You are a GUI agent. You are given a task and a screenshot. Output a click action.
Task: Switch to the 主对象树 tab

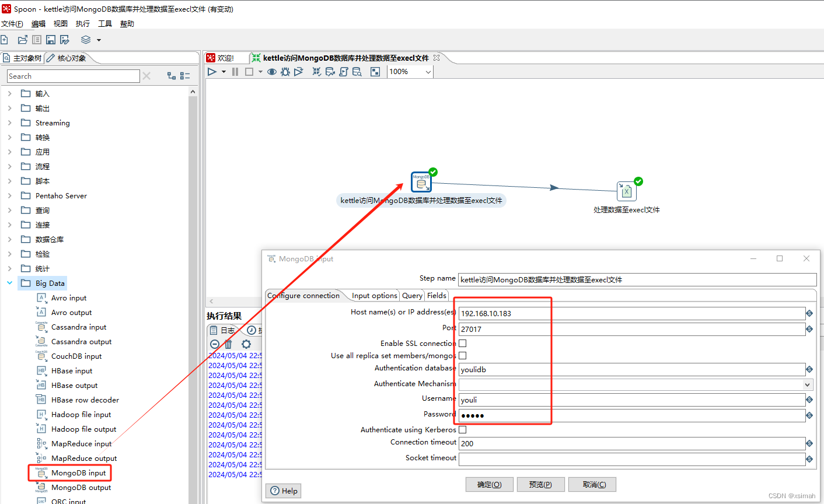pyautogui.click(x=23, y=58)
